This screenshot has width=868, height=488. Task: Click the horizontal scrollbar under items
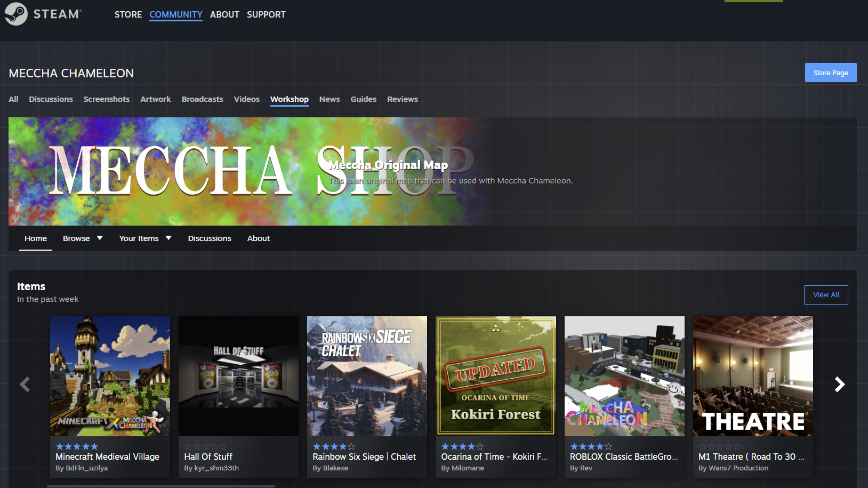[x=161, y=486]
